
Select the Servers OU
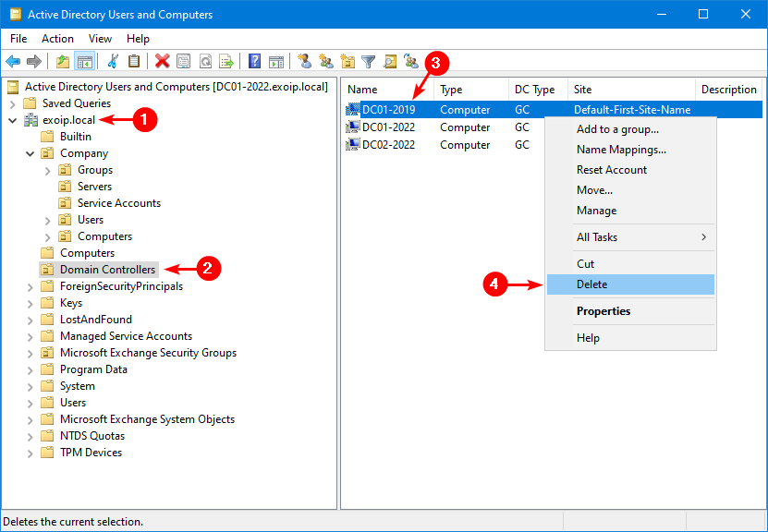point(94,187)
